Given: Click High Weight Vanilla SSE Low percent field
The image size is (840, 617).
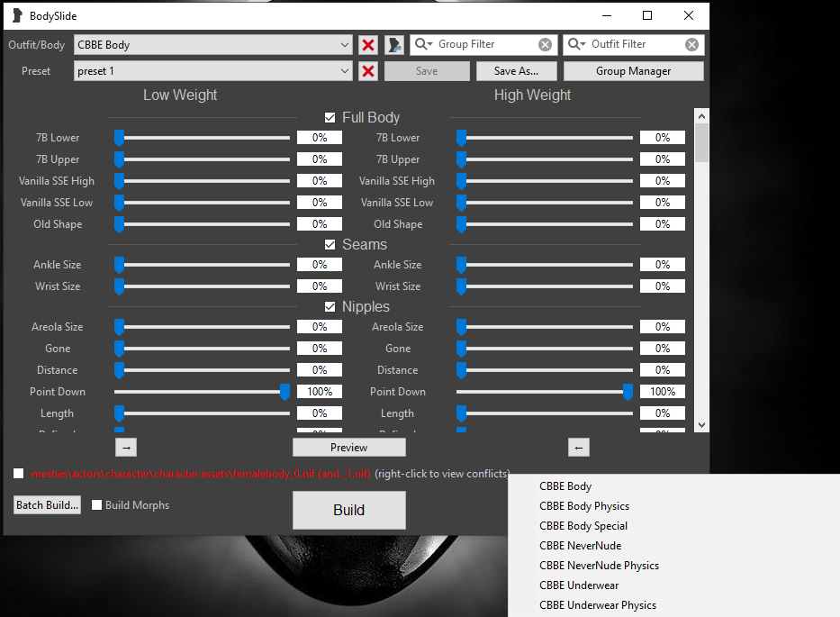Looking at the screenshot, I should (663, 203).
